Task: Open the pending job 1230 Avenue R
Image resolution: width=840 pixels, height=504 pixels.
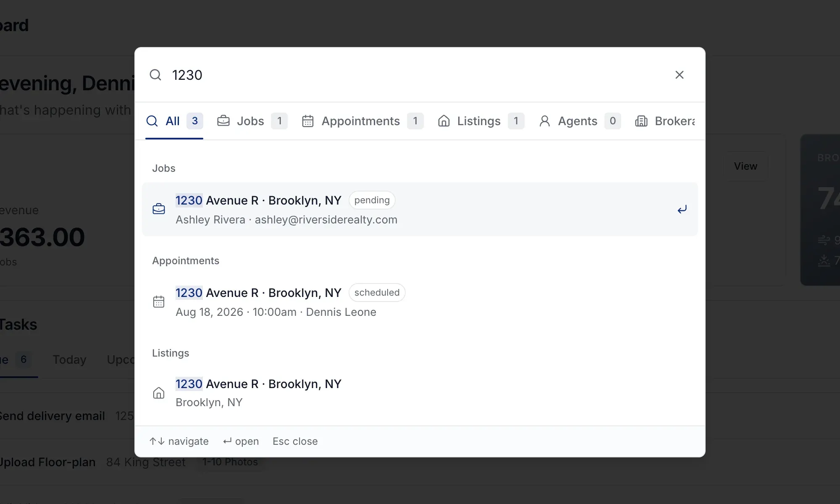Action: tap(420, 209)
